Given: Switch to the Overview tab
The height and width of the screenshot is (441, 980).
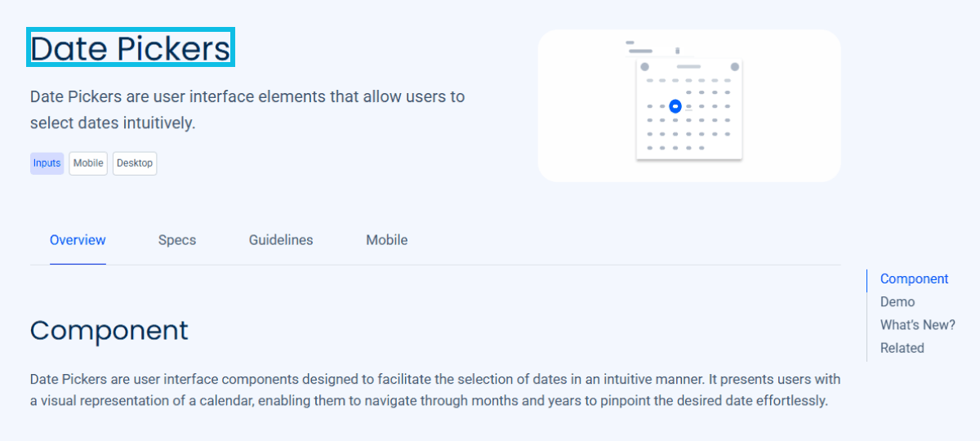Looking at the screenshot, I should 78,240.
